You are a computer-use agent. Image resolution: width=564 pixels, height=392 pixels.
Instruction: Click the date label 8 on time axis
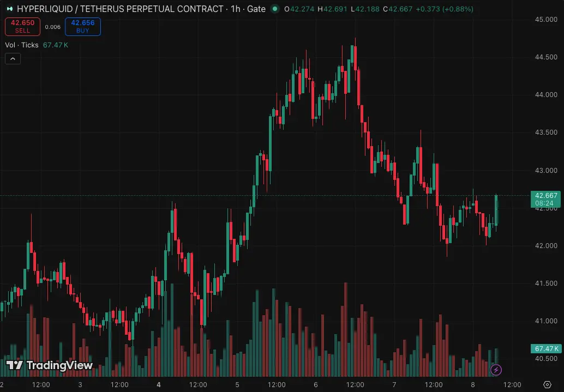473,384
